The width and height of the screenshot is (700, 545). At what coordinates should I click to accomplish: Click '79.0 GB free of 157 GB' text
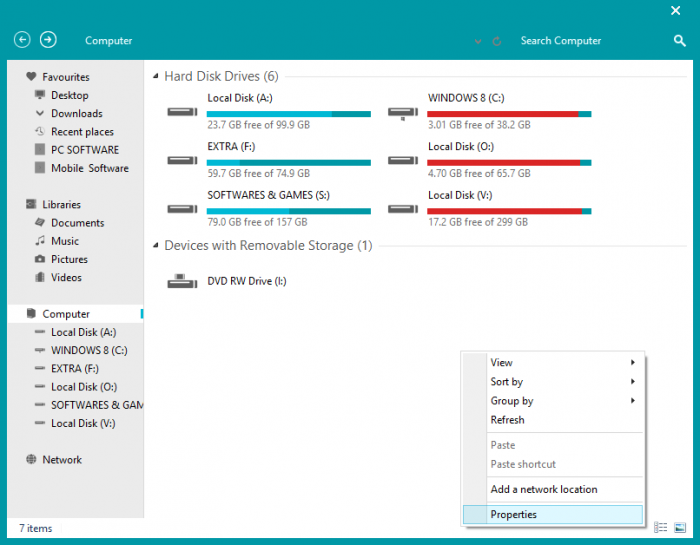tap(257, 222)
